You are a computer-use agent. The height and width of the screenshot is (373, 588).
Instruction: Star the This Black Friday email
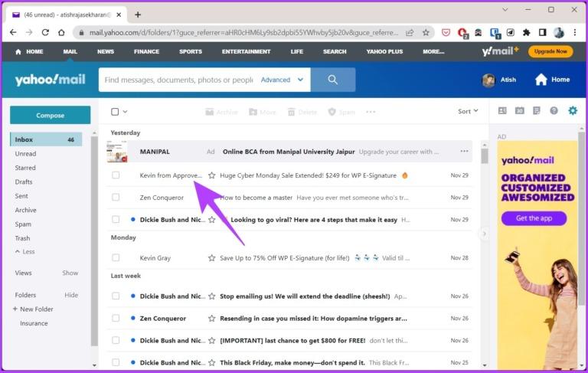212,362
